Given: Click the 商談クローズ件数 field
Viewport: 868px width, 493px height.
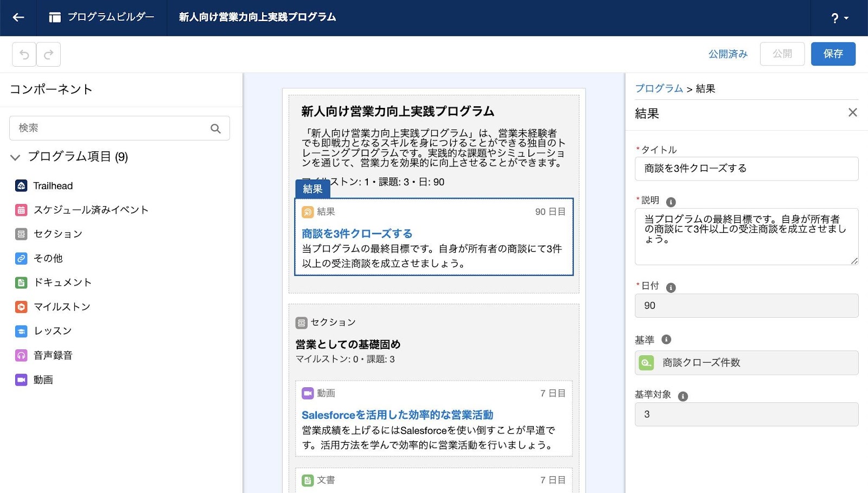Looking at the screenshot, I should (746, 363).
